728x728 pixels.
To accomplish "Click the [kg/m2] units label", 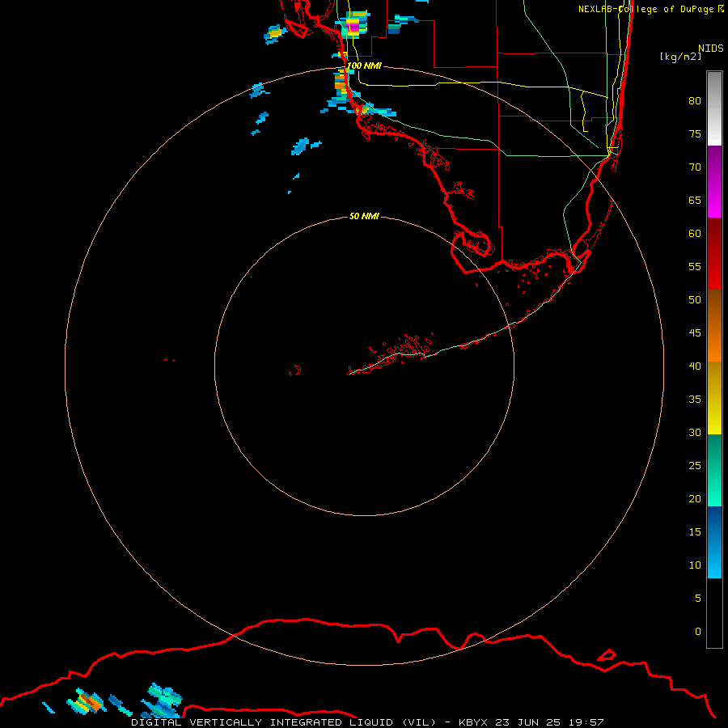I will click(680, 57).
